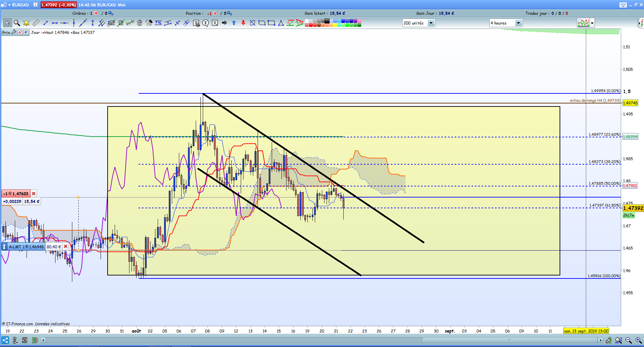
Task: Open the 4 heures timeframe dropdown
Action: 518,23
